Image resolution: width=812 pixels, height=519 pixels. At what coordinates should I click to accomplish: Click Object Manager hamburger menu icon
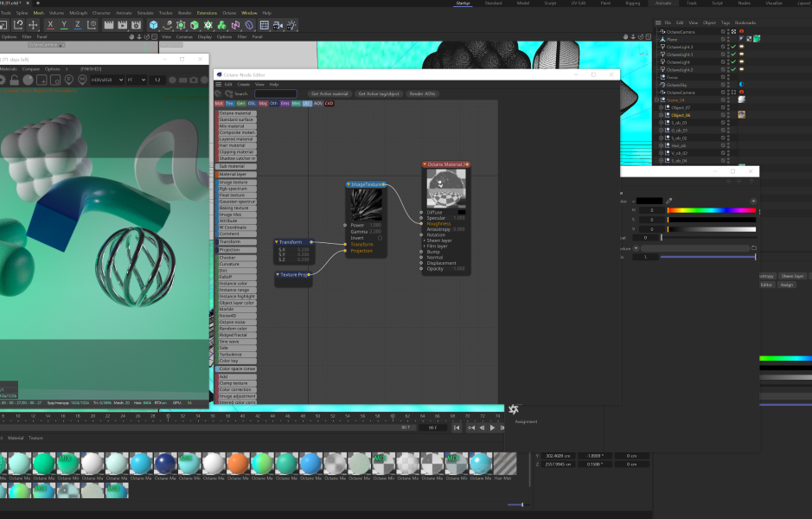click(658, 22)
